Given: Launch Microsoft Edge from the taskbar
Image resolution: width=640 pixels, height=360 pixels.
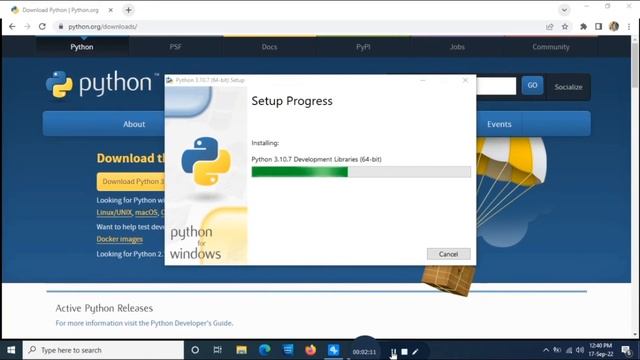Looking at the screenshot, I should (x=264, y=350).
